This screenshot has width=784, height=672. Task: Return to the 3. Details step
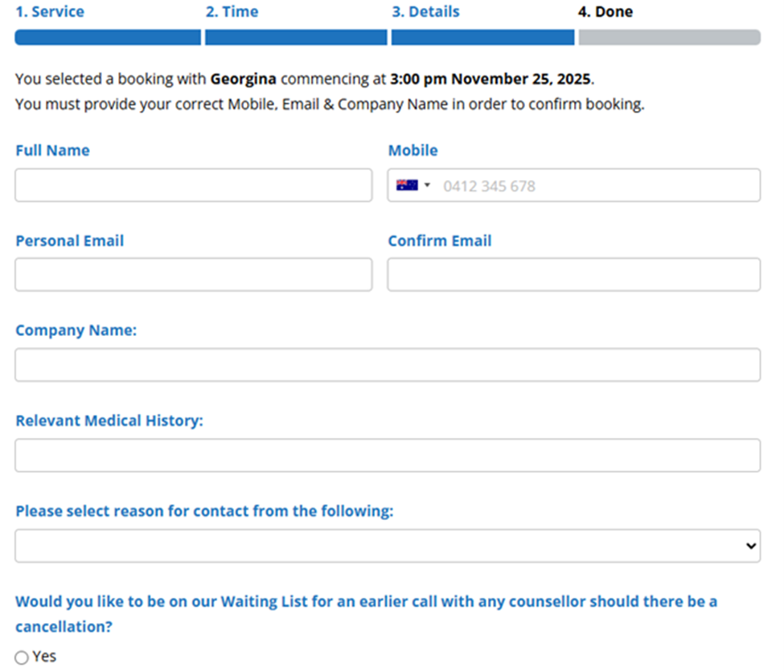(425, 12)
